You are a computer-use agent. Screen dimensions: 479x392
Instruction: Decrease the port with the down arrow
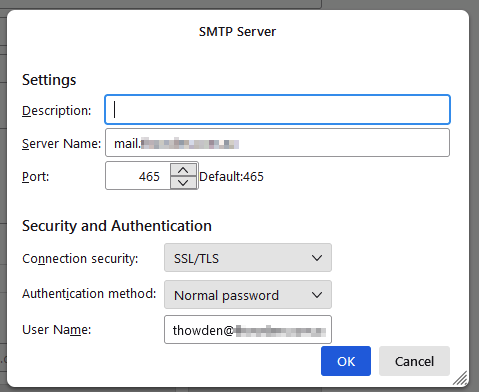point(183,183)
